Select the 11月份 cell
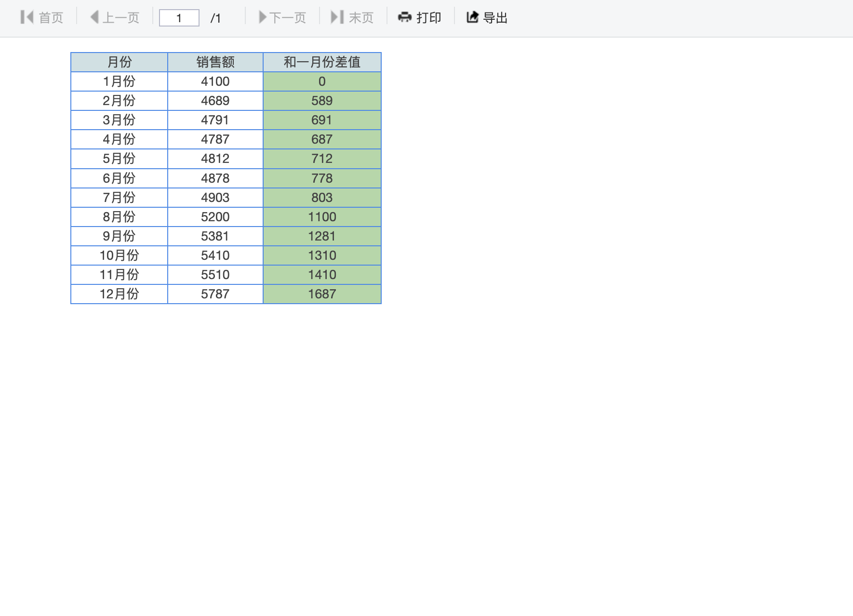Image resolution: width=853 pixels, height=616 pixels. pyautogui.click(x=119, y=275)
